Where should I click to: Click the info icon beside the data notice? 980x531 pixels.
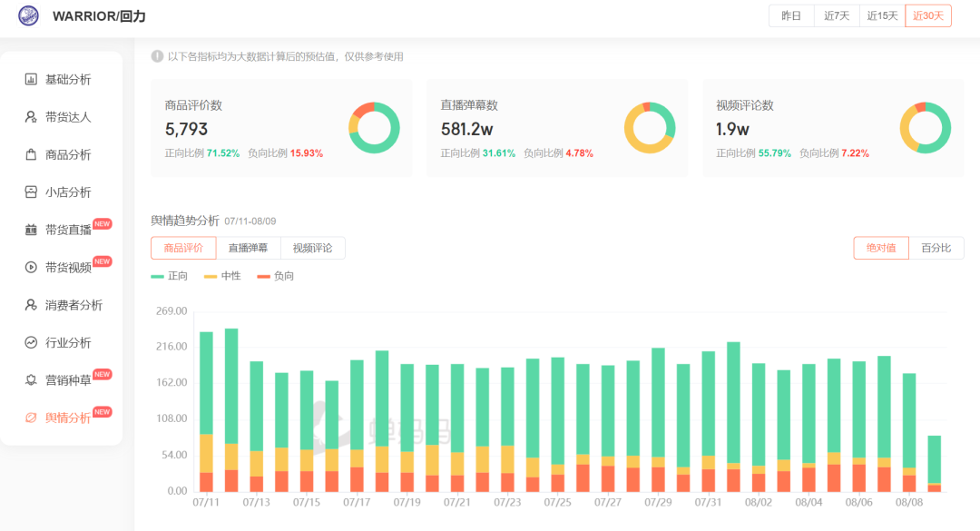(x=158, y=56)
